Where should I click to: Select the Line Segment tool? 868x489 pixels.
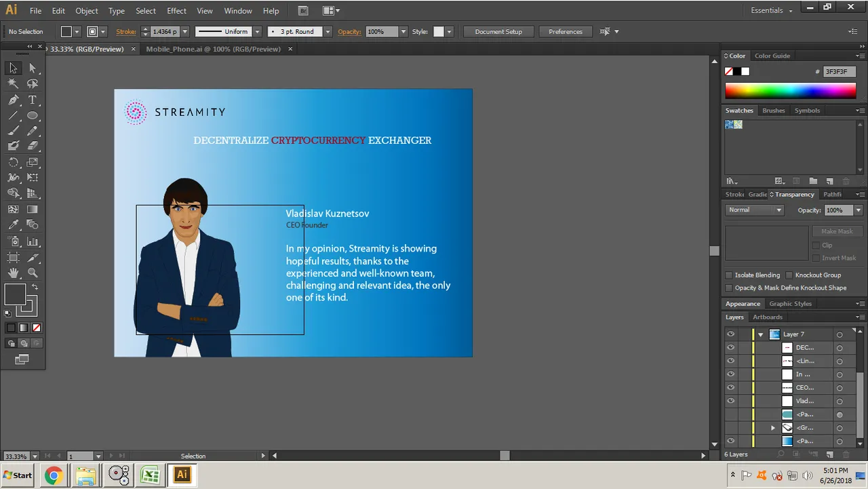click(x=13, y=115)
